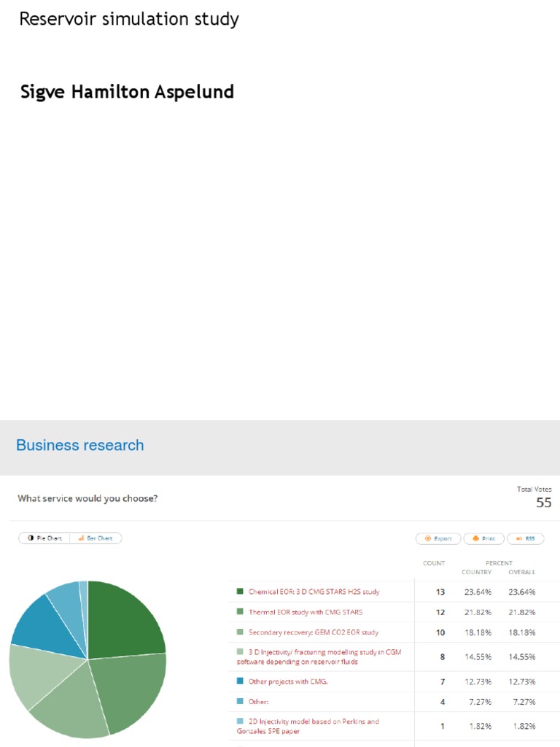Viewport: 560px width, 747px height.
Task: Click the Total Votes count 55
Action: click(543, 503)
